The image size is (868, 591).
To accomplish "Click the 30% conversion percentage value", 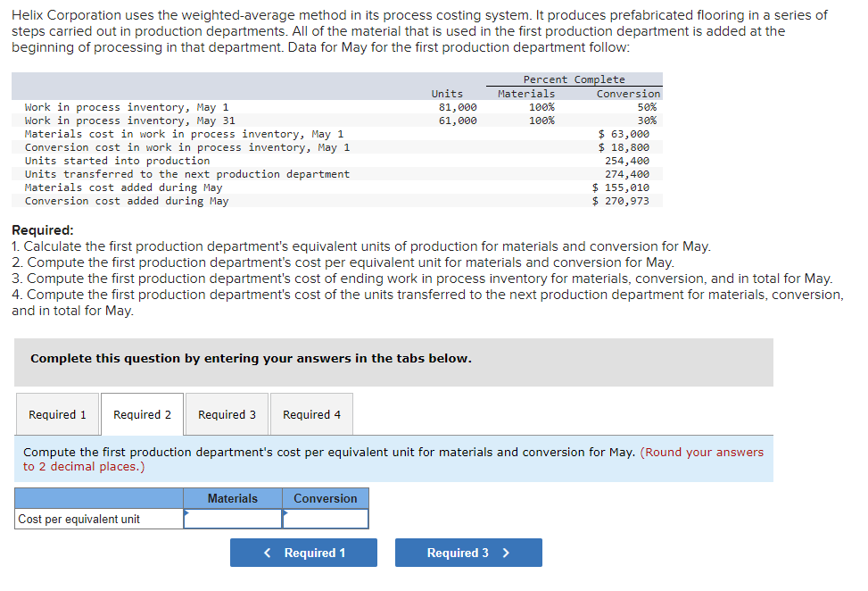I will coord(647,121).
